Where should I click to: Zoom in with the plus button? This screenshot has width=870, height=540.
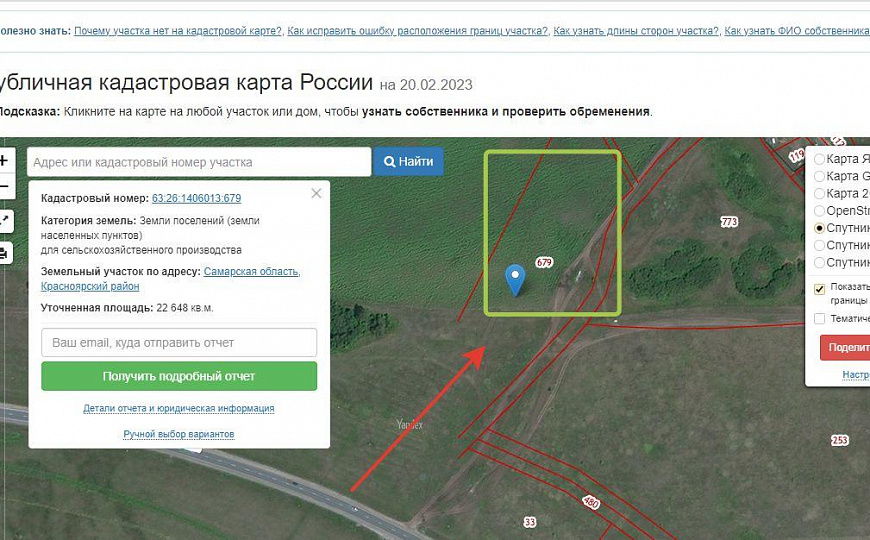click(4, 160)
